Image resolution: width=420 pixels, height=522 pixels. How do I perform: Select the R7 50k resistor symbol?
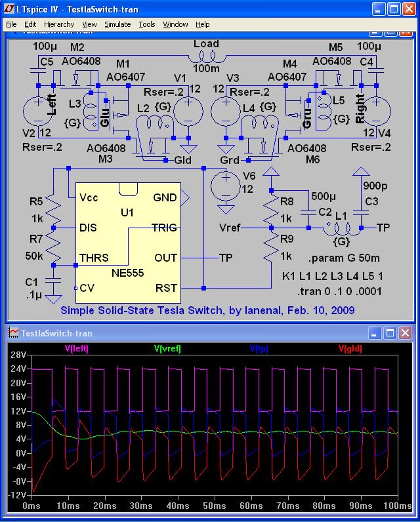tap(53, 247)
